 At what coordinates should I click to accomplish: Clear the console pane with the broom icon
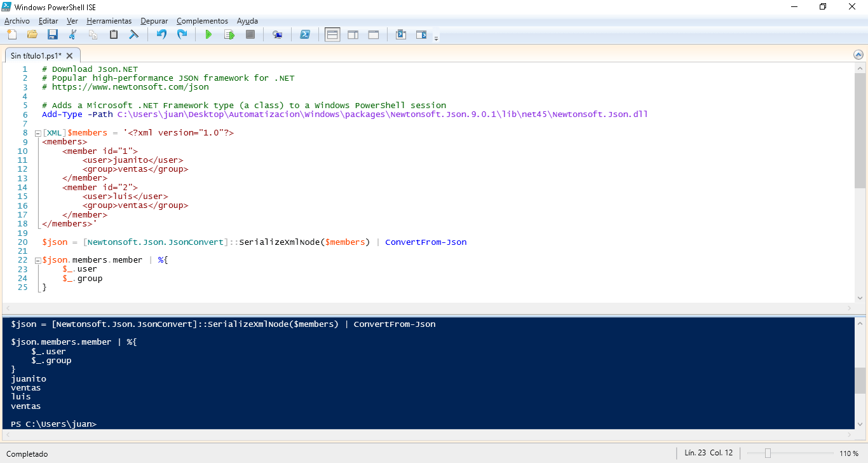pos(133,34)
